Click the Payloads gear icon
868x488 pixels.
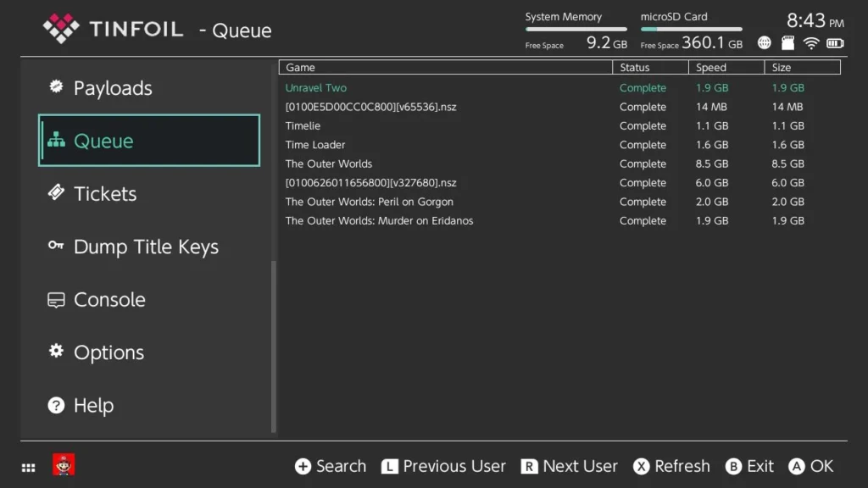pos(56,86)
